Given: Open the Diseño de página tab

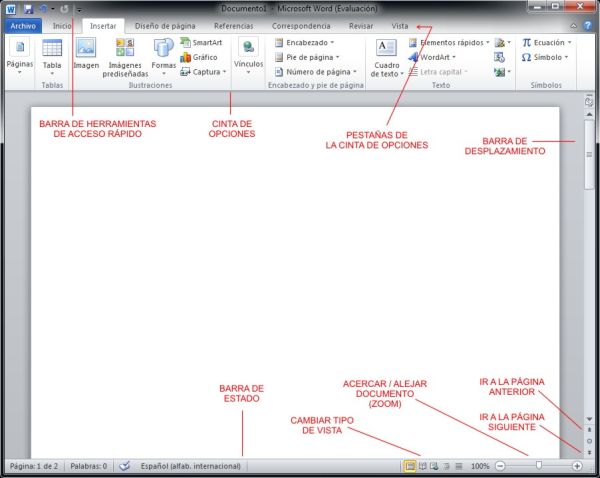Looking at the screenshot, I should click(165, 26).
